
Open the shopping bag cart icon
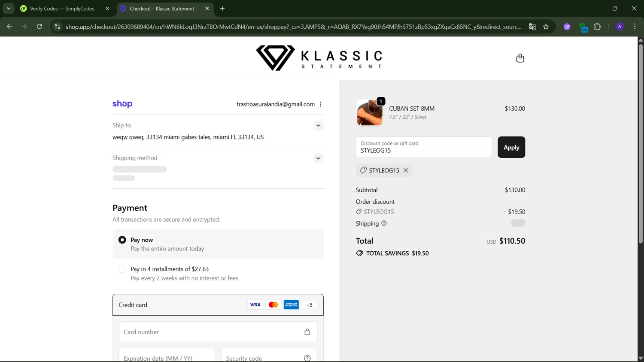click(520, 58)
